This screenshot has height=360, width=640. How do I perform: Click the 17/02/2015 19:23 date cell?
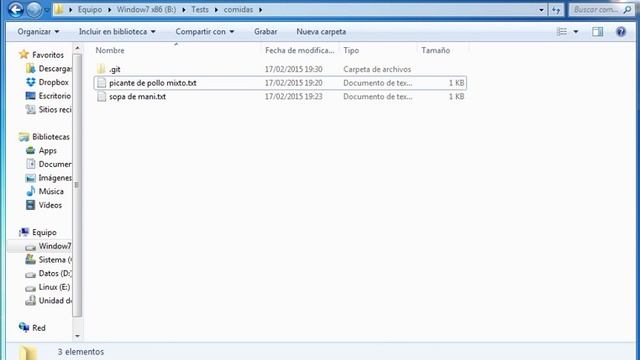[293, 97]
